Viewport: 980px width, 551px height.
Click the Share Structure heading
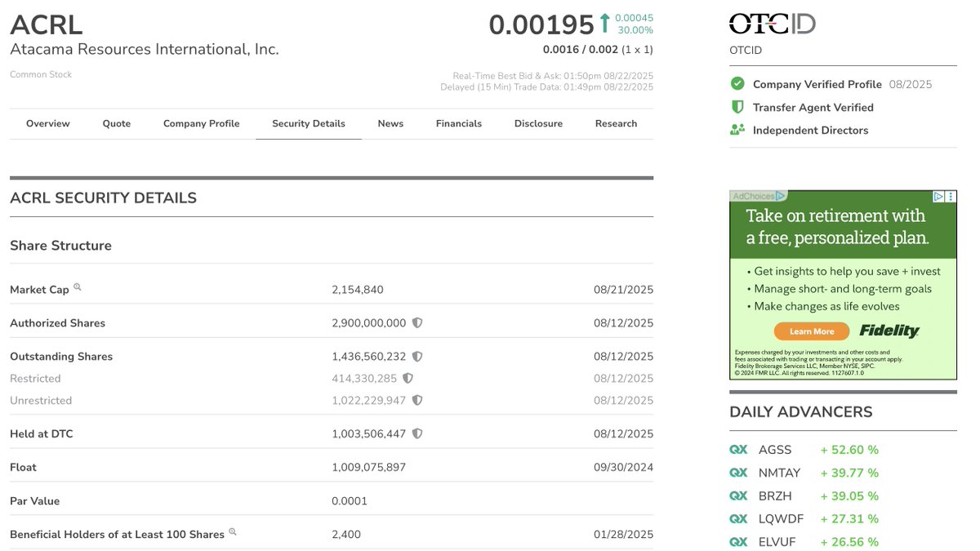point(60,246)
